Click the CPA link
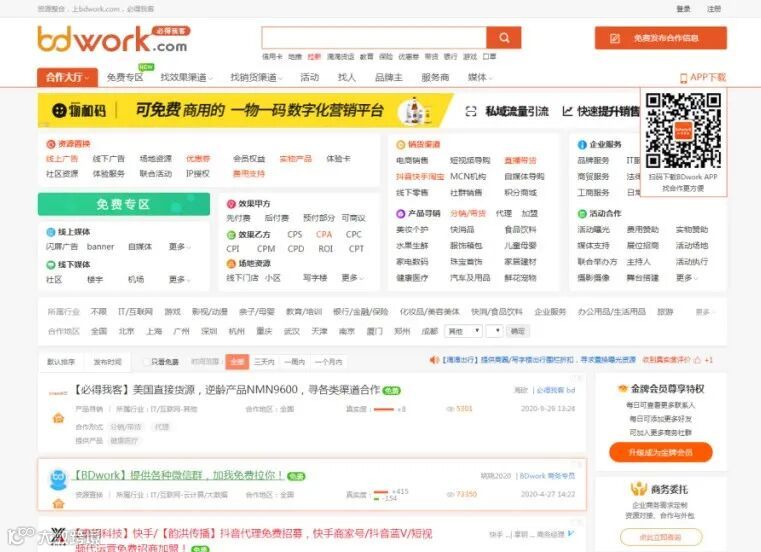This screenshot has height=552, width=761. tap(324, 234)
